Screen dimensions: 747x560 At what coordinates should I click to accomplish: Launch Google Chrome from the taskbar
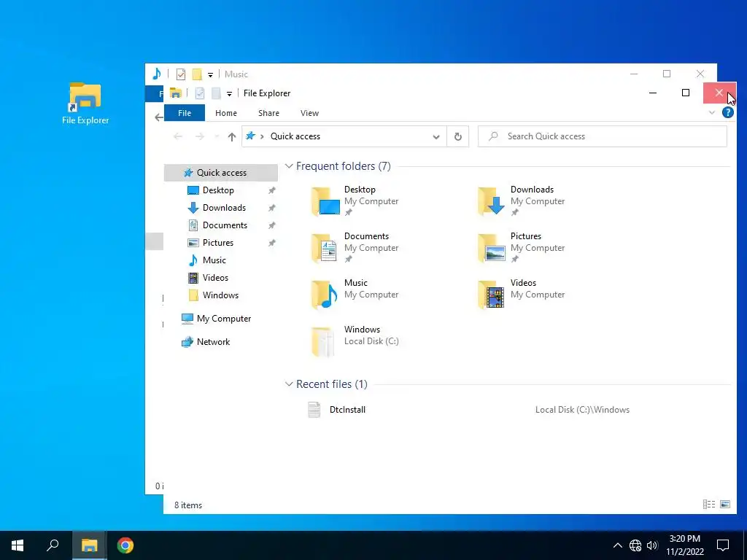click(x=125, y=545)
